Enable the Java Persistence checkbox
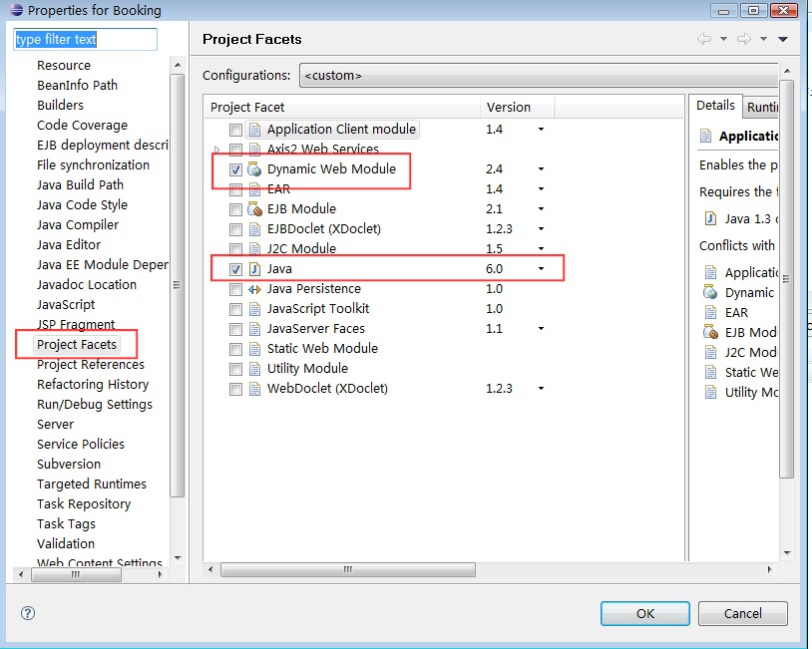The width and height of the screenshot is (812, 649). pos(235,289)
